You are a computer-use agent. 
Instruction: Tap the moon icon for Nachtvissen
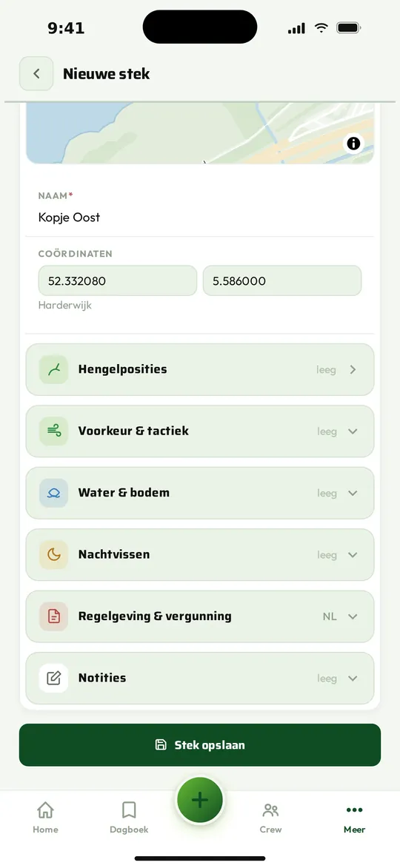[x=54, y=555]
